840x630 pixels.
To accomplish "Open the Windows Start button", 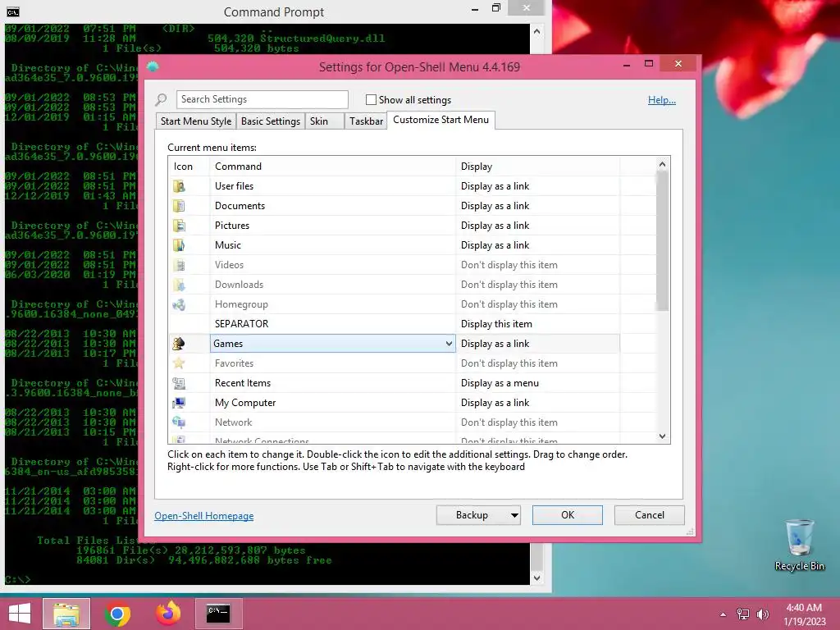I will pos(20,614).
